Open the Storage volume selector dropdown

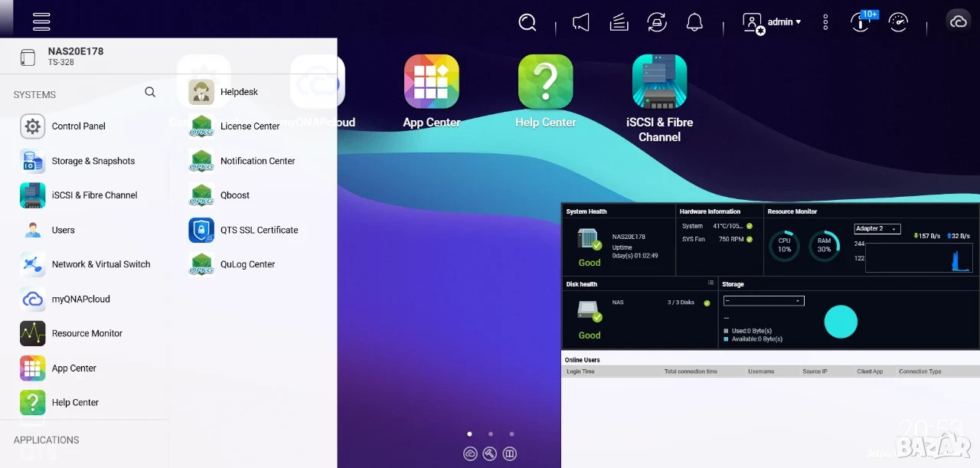pyautogui.click(x=764, y=301)
